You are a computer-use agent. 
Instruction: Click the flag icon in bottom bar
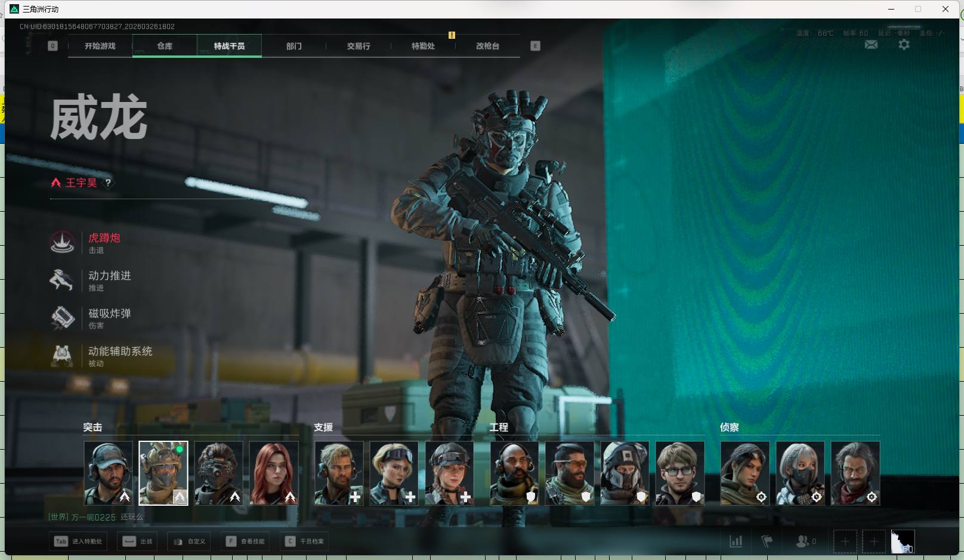coord(767,542)
